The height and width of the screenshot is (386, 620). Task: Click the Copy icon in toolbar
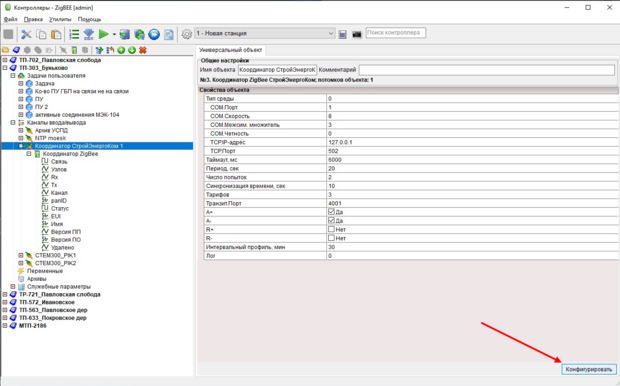pyautogui.click(x=41, y=34)
